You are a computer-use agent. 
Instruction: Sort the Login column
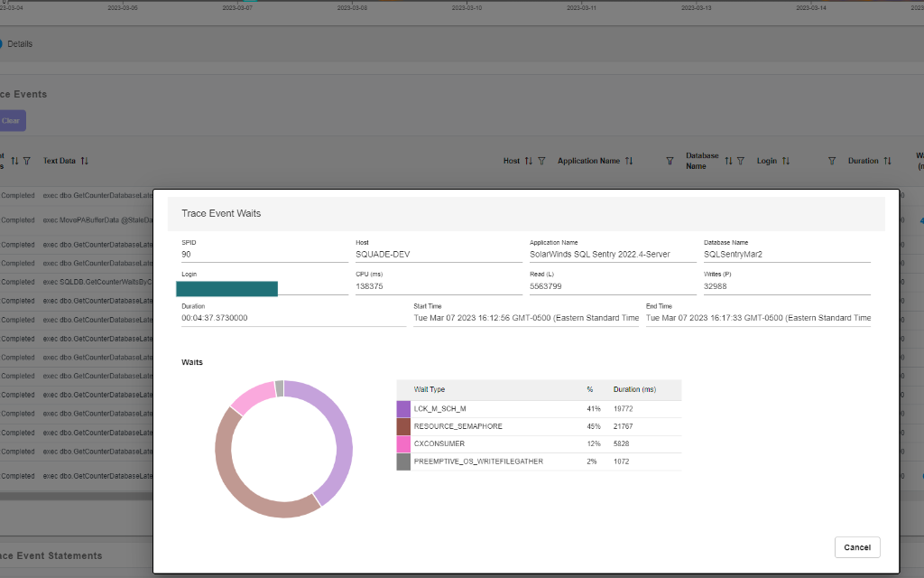786,161
